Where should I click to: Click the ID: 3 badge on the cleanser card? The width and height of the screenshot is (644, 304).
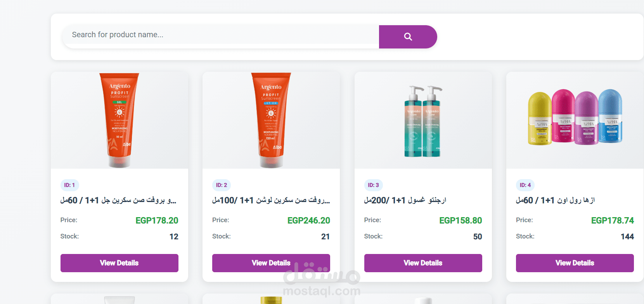point(374,185)
